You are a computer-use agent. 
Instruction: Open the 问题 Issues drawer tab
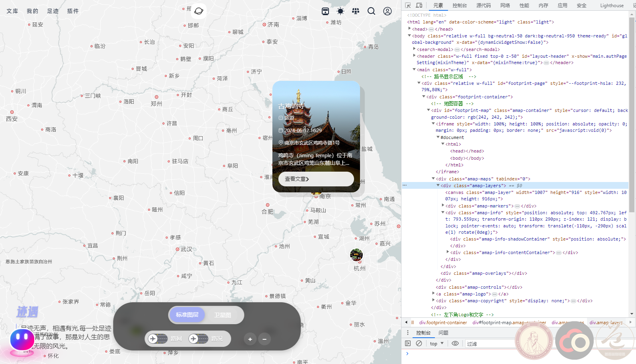pyautogui.click(x=443, y=333)
